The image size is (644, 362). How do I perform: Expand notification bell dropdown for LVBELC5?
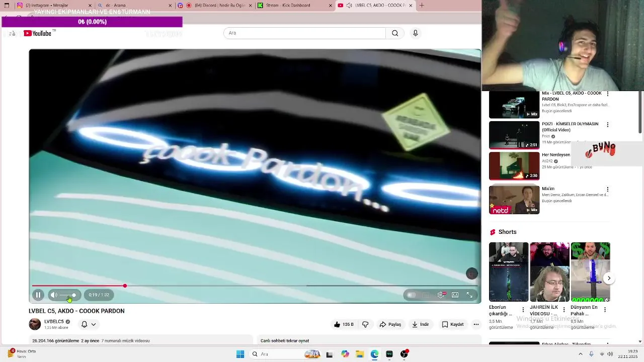(89, 324)
